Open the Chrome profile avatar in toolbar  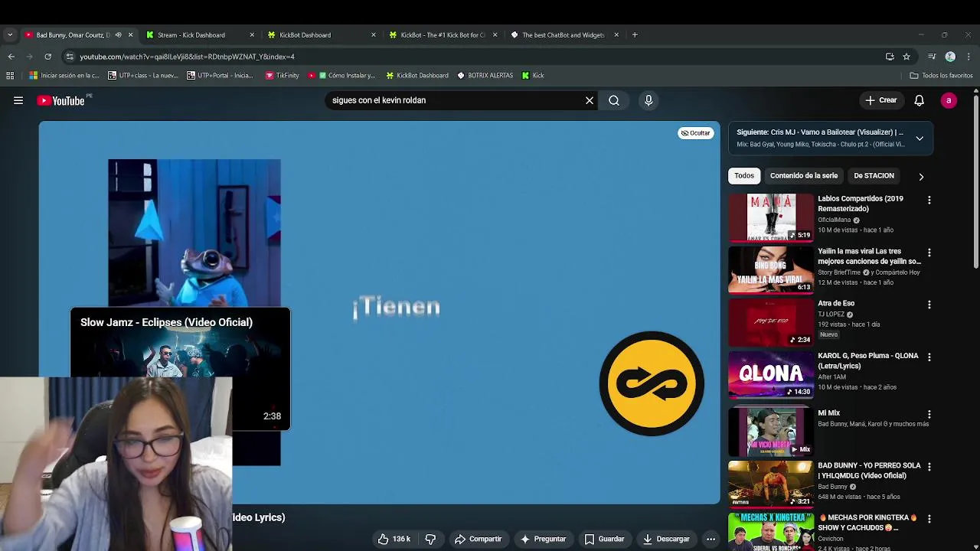[950, 57]
